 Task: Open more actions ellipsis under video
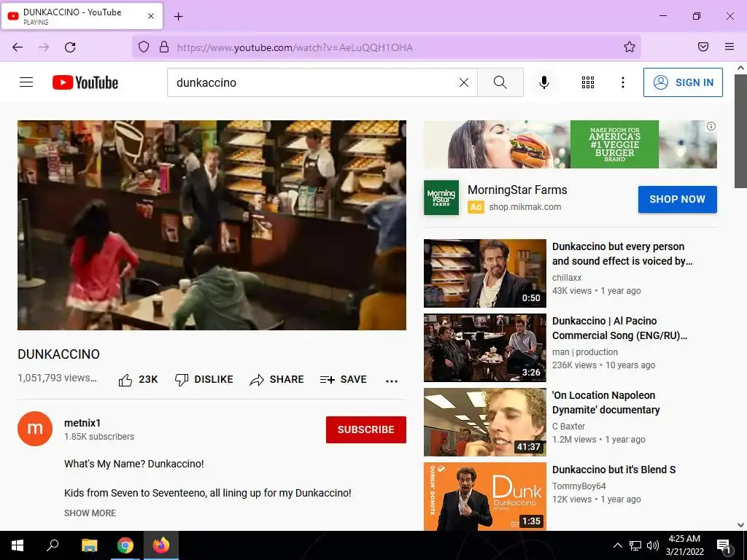pyautogui.click(x=392, y=381)
